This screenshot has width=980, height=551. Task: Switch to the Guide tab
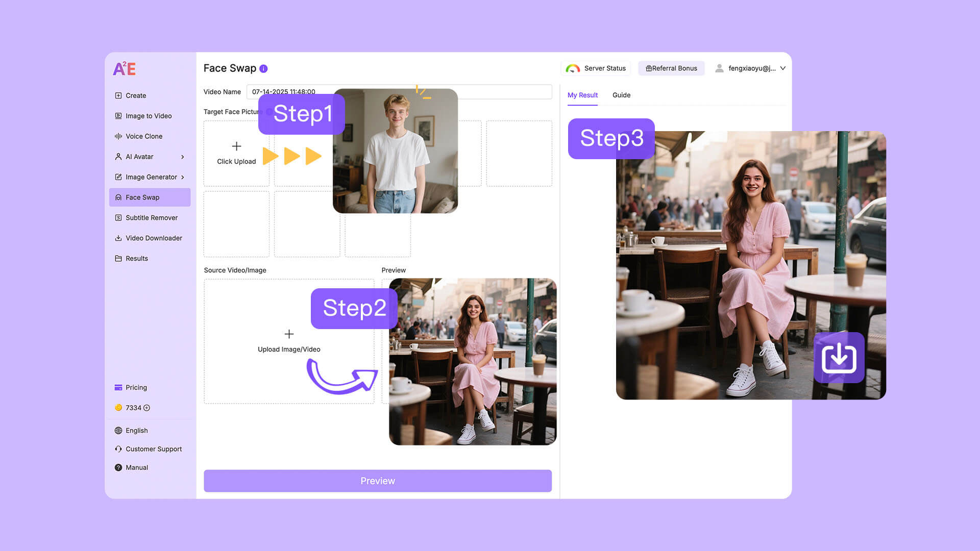pos(621,95)
